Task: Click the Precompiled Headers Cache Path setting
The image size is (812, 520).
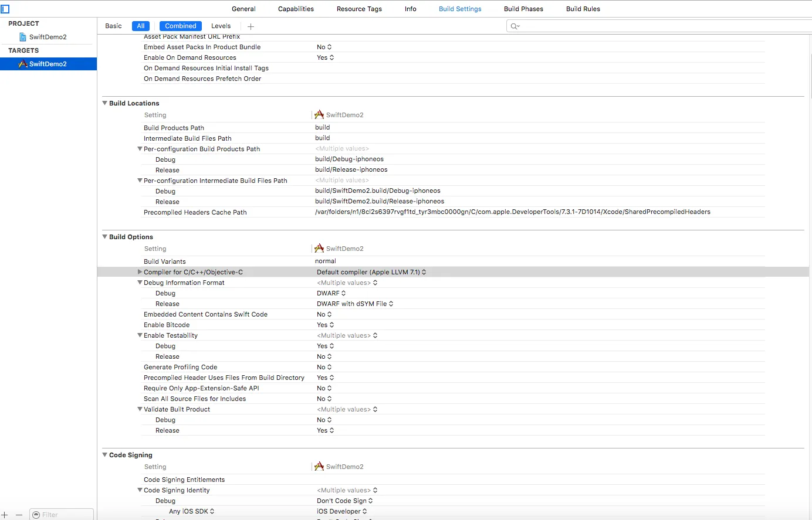Action: (195, 212)
